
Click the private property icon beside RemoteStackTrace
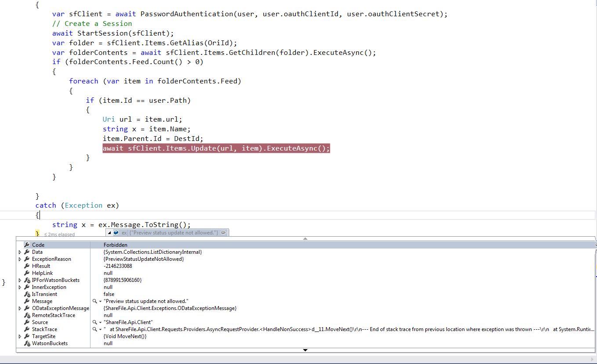[x=27, y=315]
